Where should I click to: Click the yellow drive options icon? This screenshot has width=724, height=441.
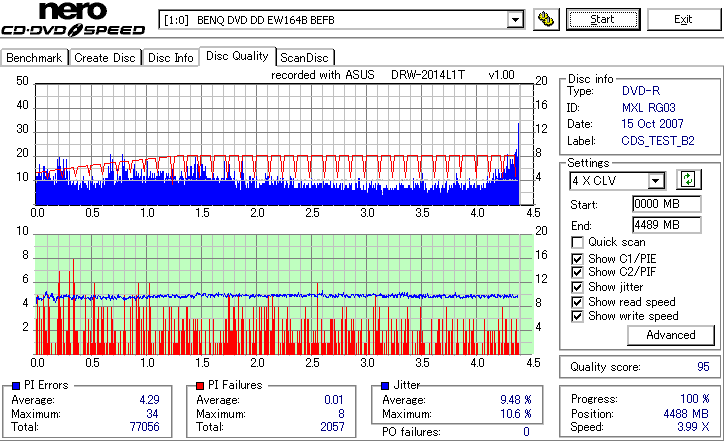point(546,19)
